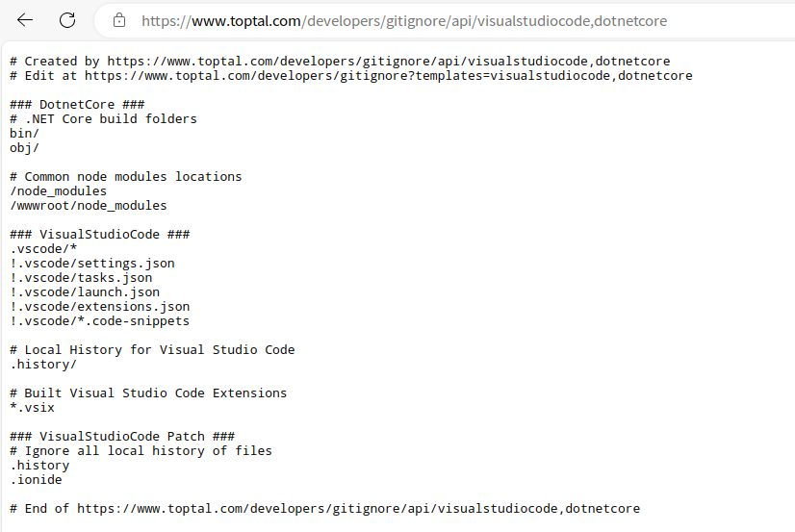Click the "!.vscode/*.code-snippets" line
Screen dimensions: 795x532
[x=100, y=321]
